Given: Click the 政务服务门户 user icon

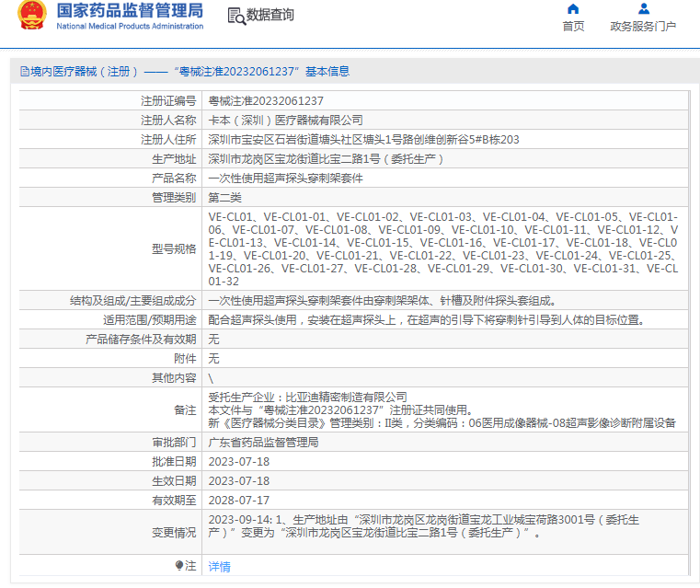Looking at the screenshot, I should 643,9.
